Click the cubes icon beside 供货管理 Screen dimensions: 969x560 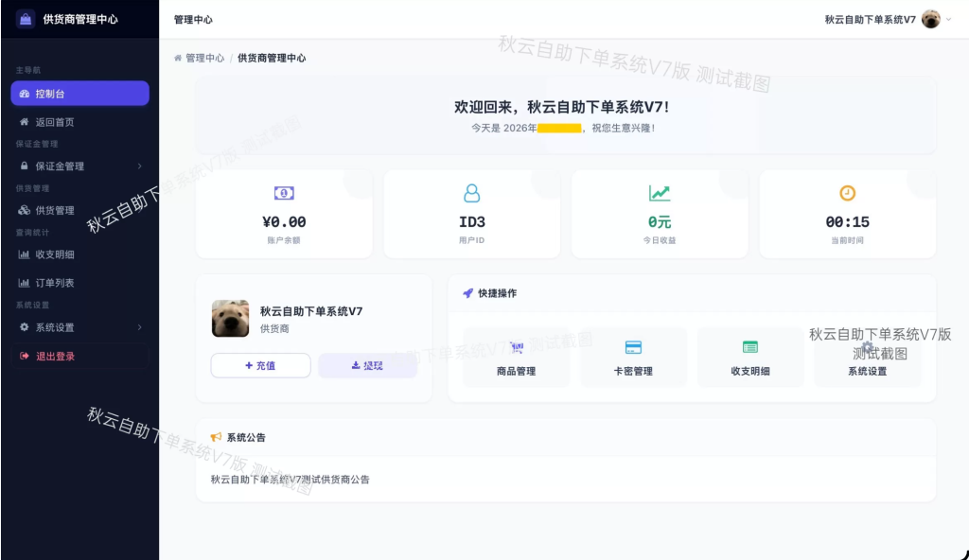(x=24, y=210)
